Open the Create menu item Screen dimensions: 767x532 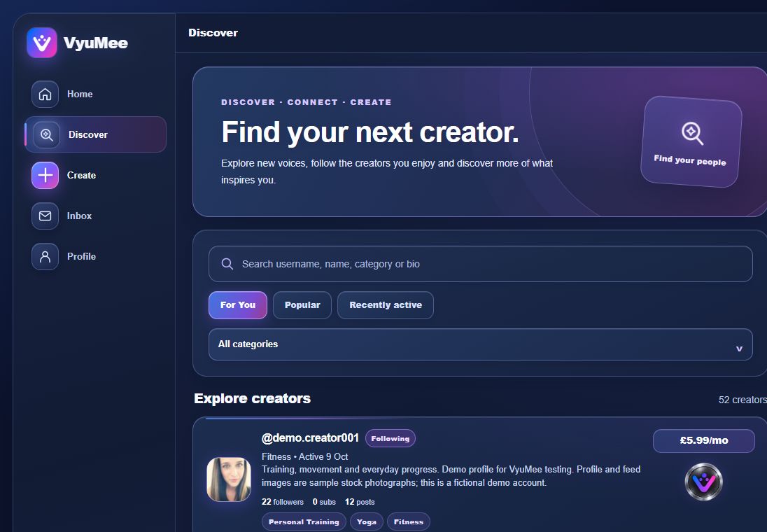point(95,175)
